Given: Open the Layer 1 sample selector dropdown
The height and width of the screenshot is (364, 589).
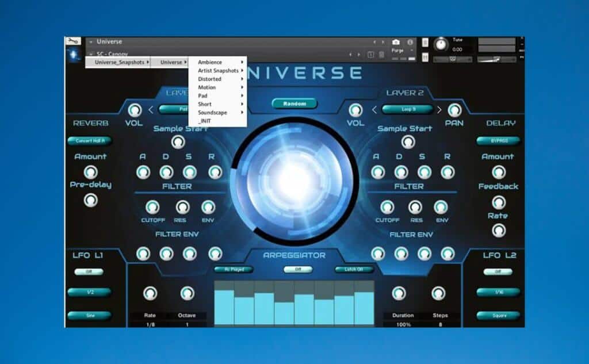Looking at the screenshot, I should (x=174, y=109).
